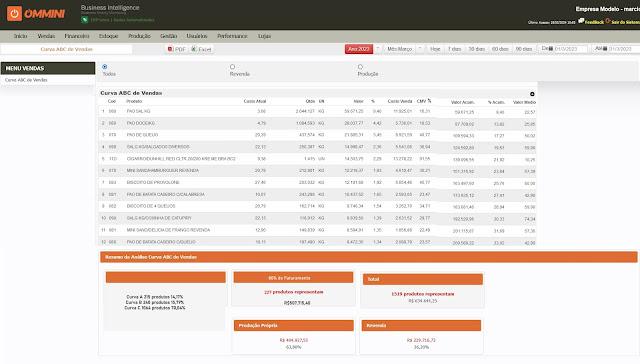Screen dimensions: 640x364
Task: Click the MENU VENDAS sidebar header
Action: (x=48, y=68)
